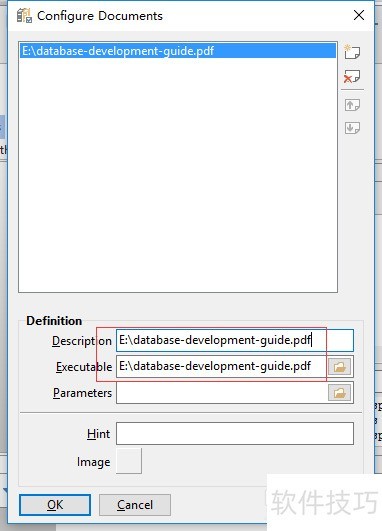Move selected document down in list
Viewport: 382px width, 531px height.
coord(352,128)
